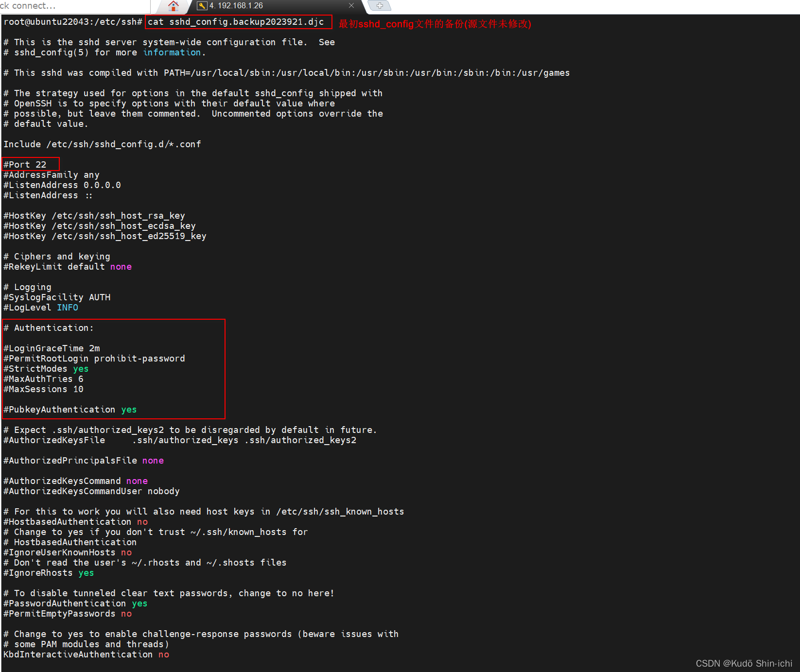Image resolution: width=800 pixels, height=672 pixels.
Task: Click the '# Logging' comment line
Action: point(27,287)
